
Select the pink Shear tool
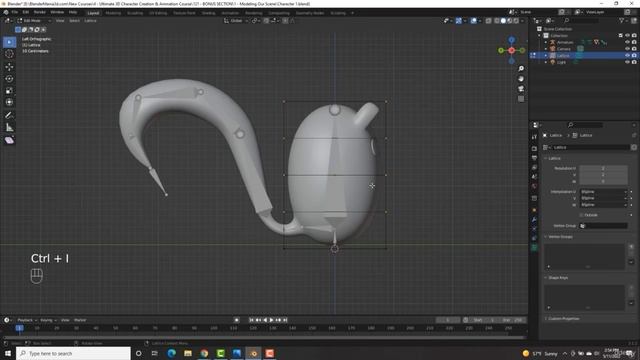pos(9,140)
